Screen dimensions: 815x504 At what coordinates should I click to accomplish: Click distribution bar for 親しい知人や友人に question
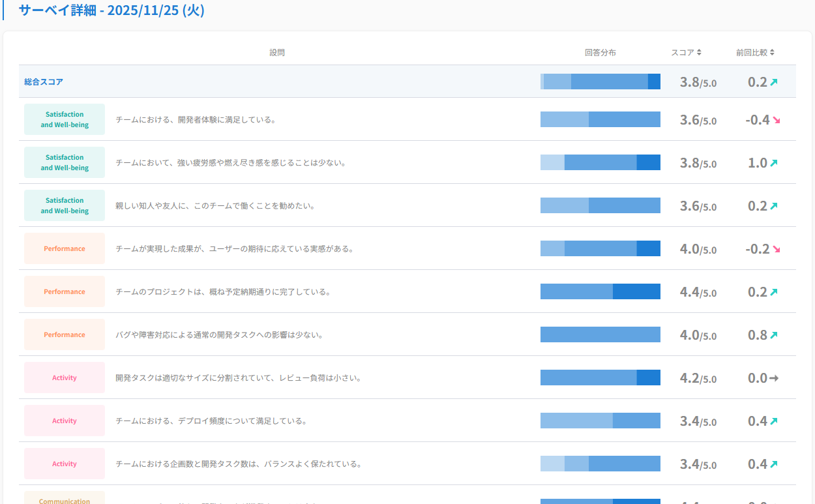point(600,205)
